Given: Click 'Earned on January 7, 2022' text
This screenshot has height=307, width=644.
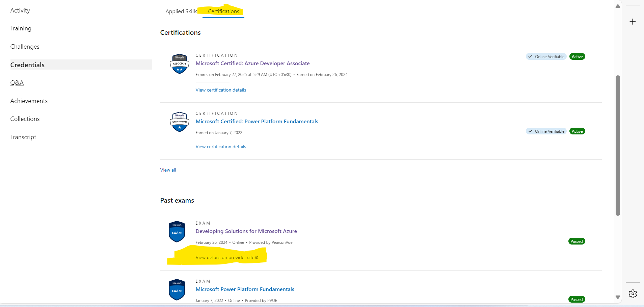Looking at the screenshot, I should 219,133.
